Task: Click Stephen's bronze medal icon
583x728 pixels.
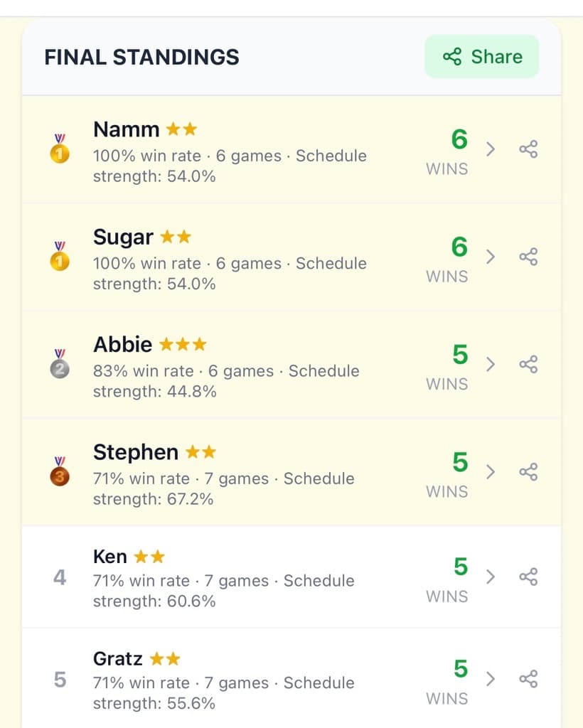Action: [60, 471]
